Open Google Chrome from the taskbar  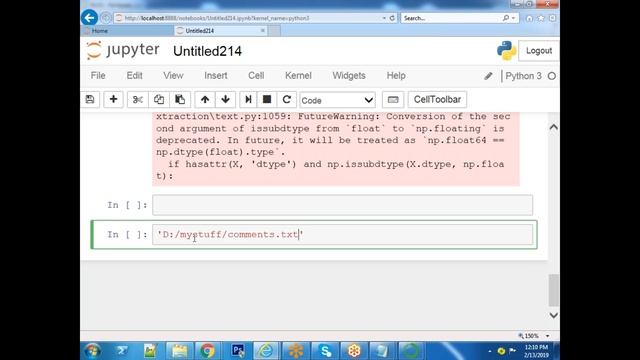click(x=207, y=351)
